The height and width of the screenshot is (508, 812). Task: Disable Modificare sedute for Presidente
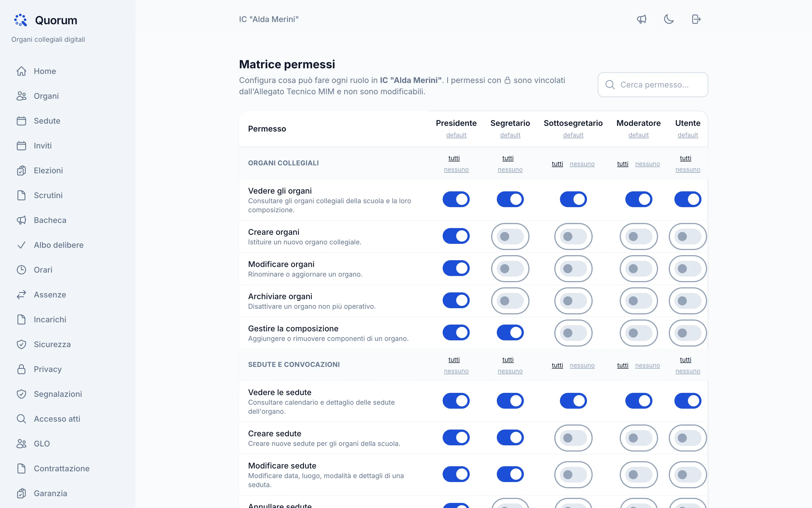pos(456,474)
